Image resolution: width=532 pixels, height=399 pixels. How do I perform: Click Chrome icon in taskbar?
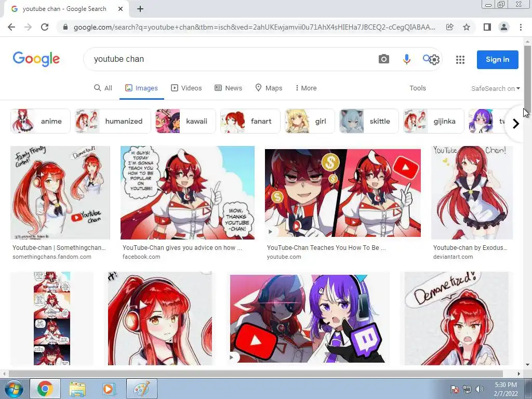coord(45,389)
